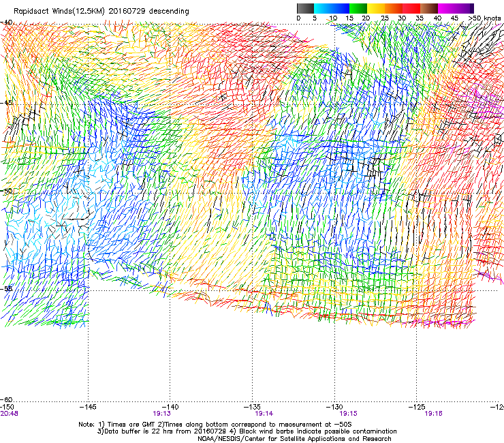Image resolution: width=504 pixels, height=443 pixels.
Task: Click the legend label '35'
Action: (419, 18)
